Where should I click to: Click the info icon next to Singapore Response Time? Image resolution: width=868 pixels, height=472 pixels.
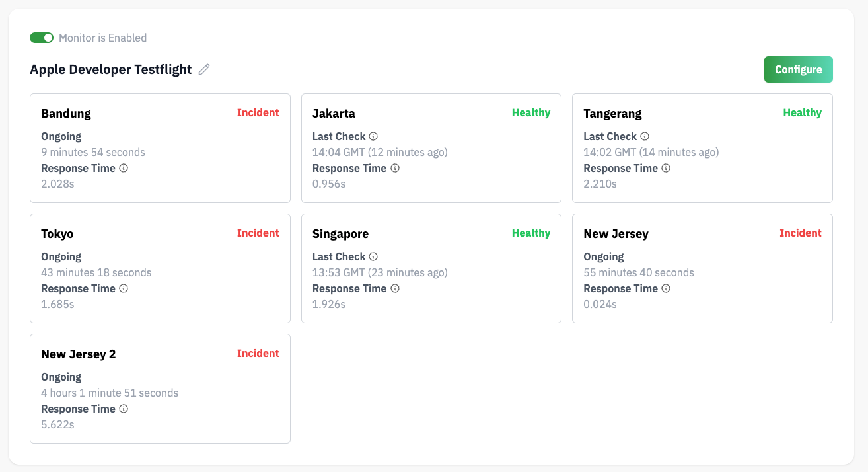395,288
